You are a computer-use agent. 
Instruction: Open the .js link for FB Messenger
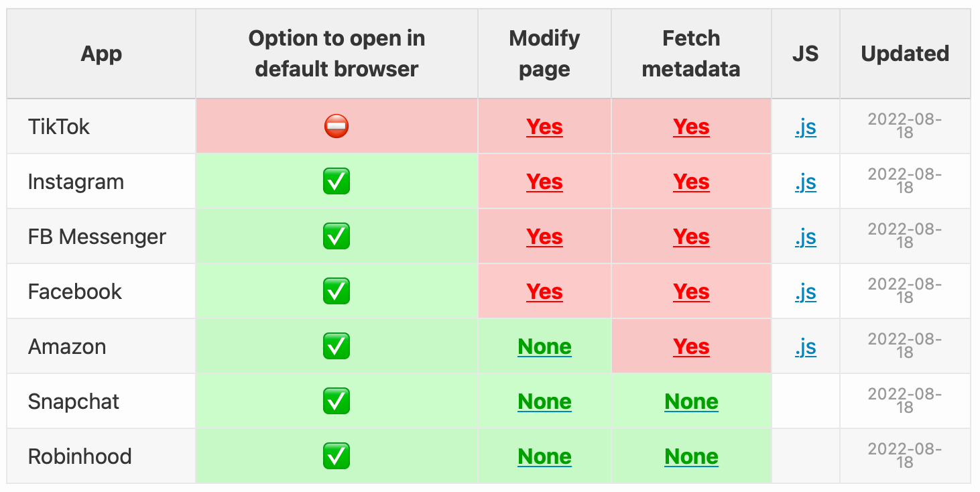pyautogui.click(x=805, y=237)
